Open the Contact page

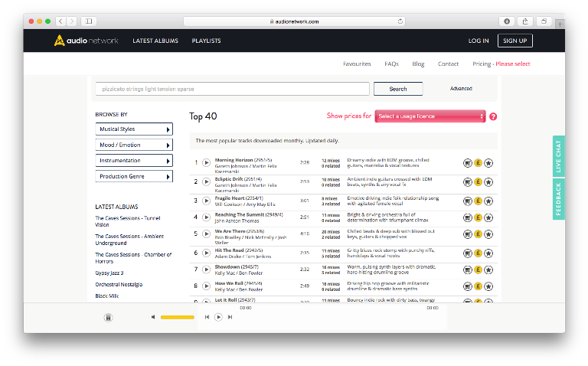(448, 64)
